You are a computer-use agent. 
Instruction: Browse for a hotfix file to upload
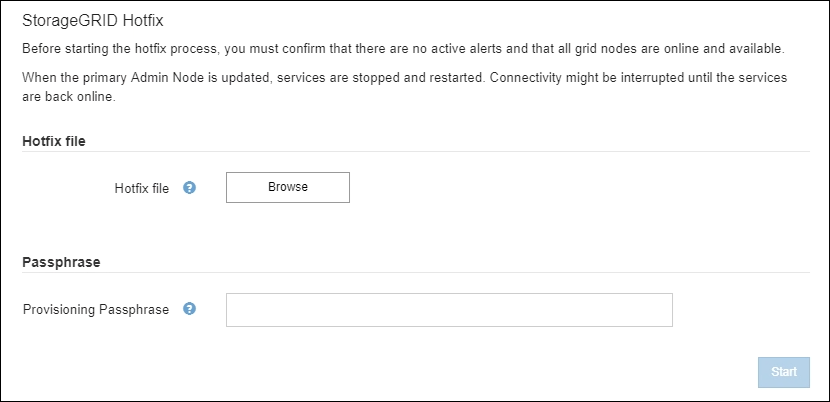[x=287, y=187]
